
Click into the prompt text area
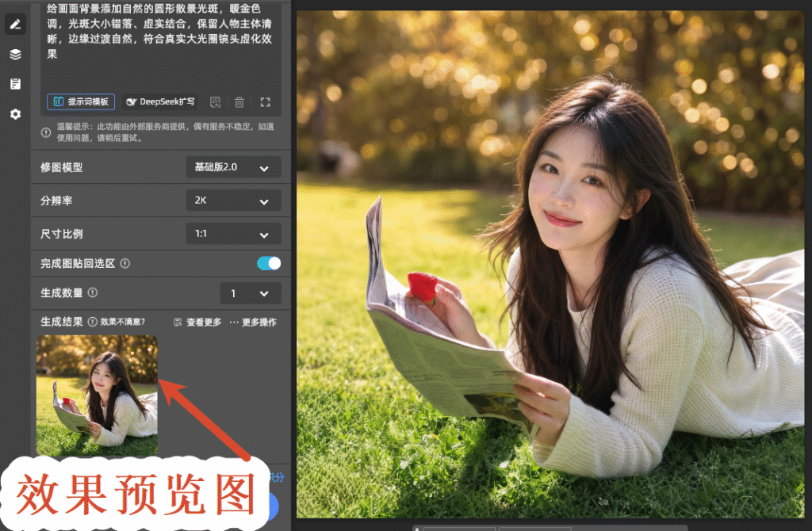(x=161, y=47)
